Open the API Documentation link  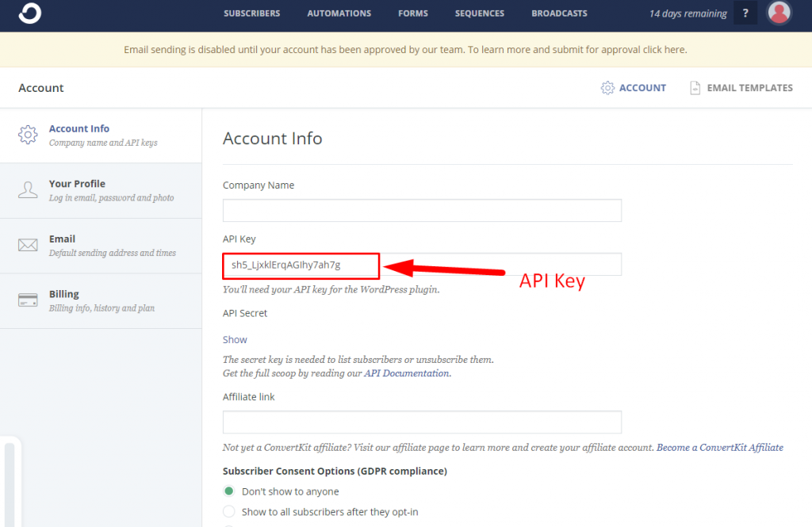pos(407,373)
